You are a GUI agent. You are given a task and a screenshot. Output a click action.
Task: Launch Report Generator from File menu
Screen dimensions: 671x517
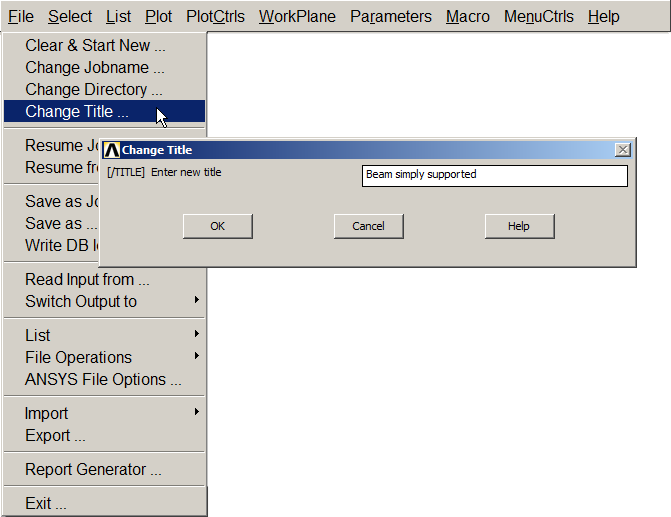pos(93,469)
